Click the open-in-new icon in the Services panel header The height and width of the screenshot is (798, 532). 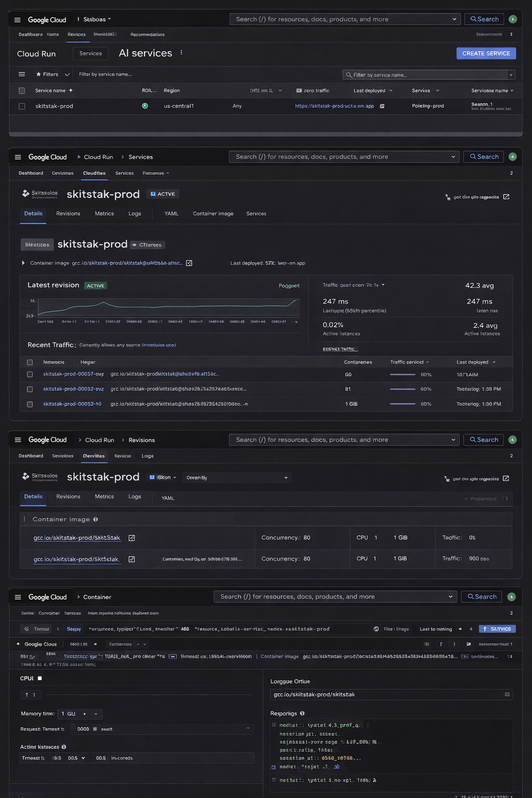tap(506, 197)
